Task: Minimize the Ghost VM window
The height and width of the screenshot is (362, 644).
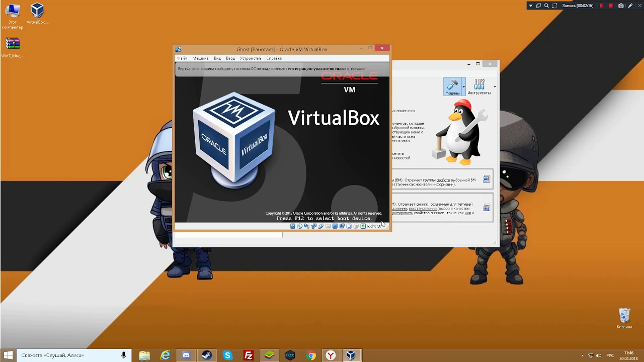Action: [361, 48]
